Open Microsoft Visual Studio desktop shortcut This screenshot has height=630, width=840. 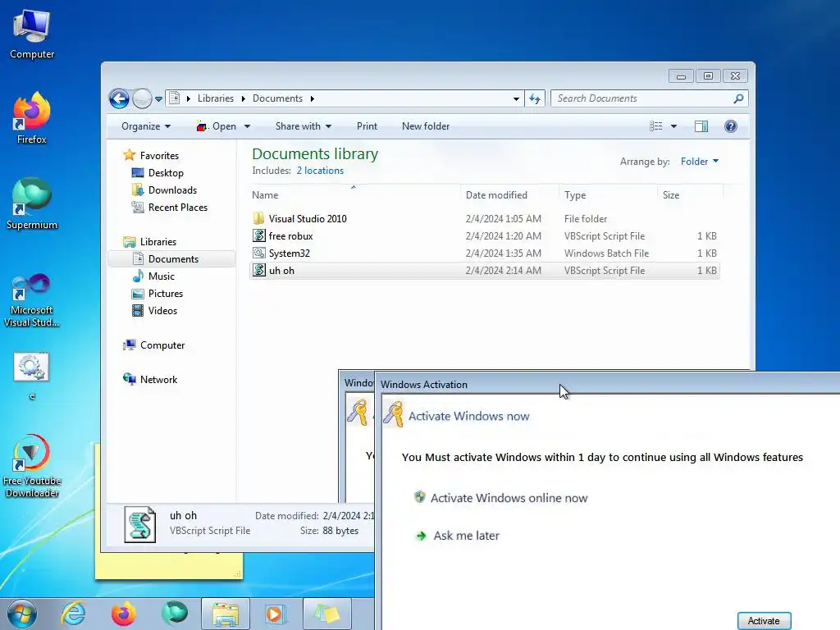[32, 300]
